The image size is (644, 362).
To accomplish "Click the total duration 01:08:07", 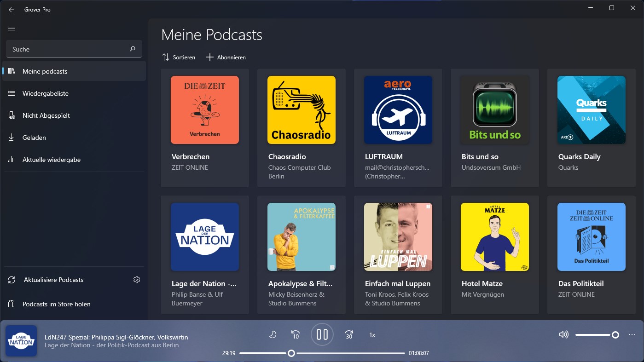I will click(419, 353).
